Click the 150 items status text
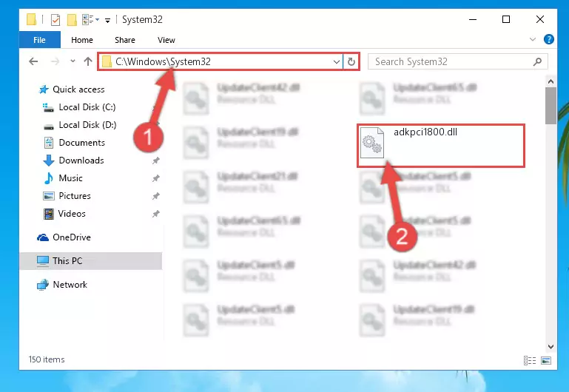 point(47,359)
